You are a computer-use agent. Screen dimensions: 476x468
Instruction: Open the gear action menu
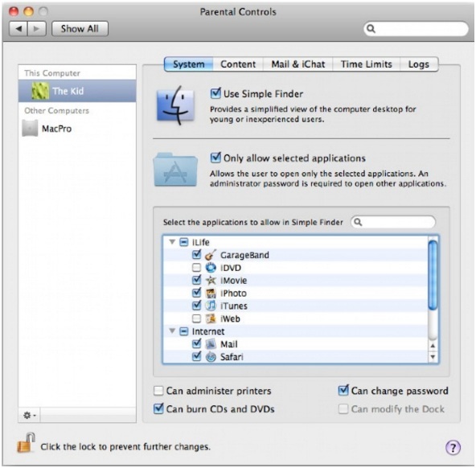(30, 415)
